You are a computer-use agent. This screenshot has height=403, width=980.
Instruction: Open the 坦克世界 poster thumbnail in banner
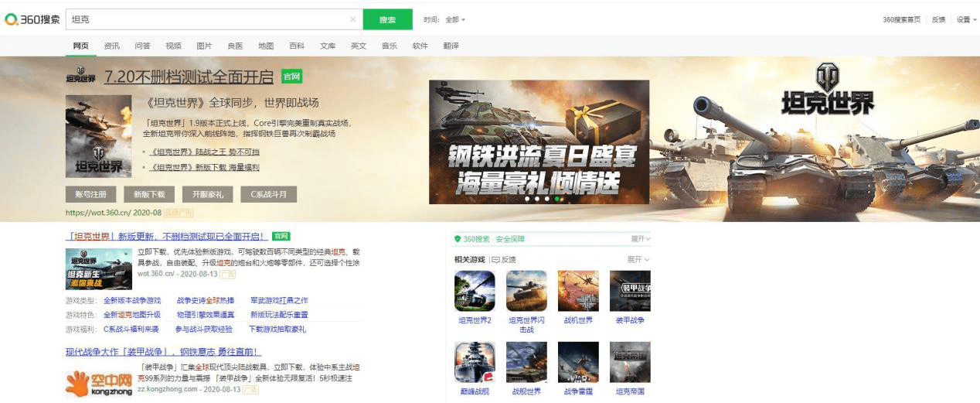coord(98,135)
